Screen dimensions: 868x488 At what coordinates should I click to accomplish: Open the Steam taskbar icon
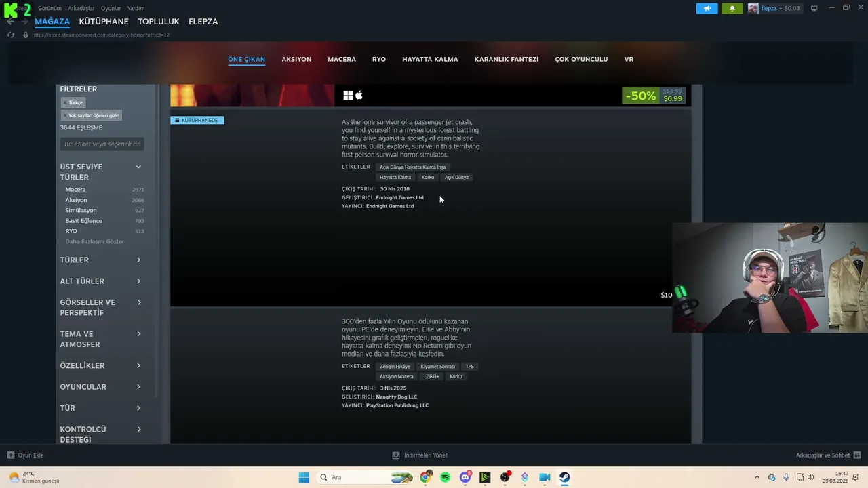[x=564, y=477]
